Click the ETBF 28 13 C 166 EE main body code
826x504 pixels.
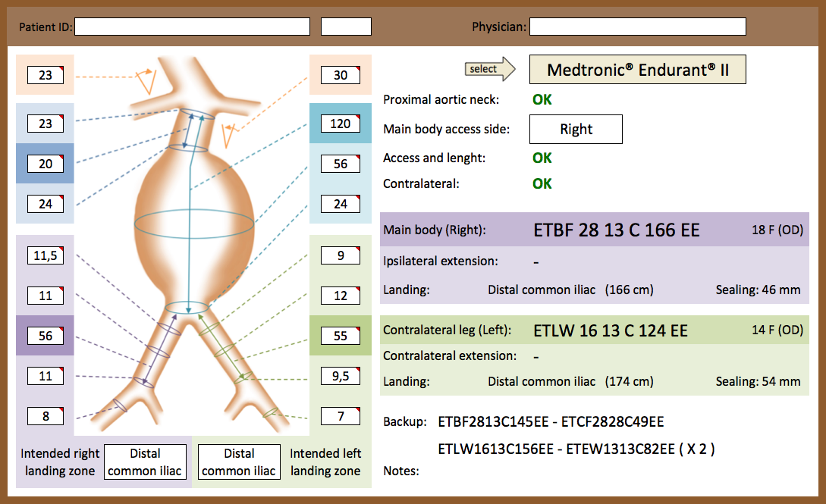[617, 230]
